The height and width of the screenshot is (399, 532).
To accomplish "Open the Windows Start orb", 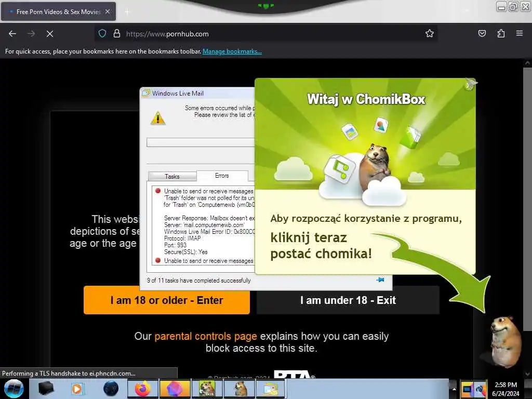I will [x=14, y=389].
